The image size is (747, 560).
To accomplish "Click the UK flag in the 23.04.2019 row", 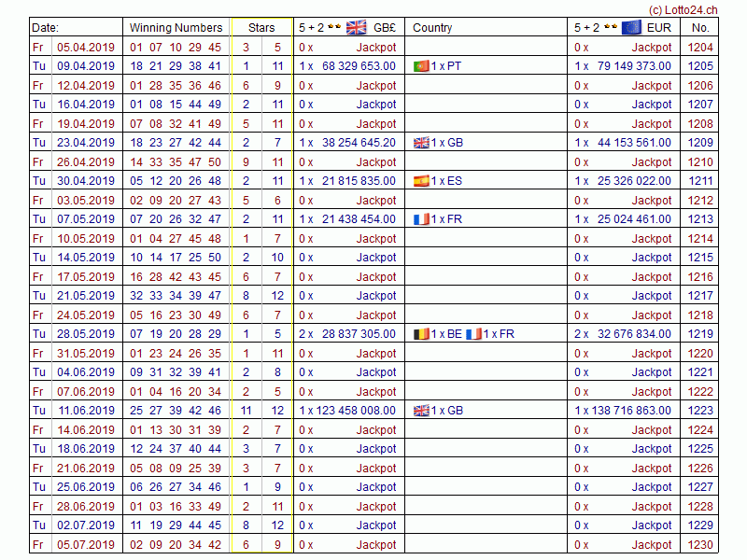I will point(420,143).
